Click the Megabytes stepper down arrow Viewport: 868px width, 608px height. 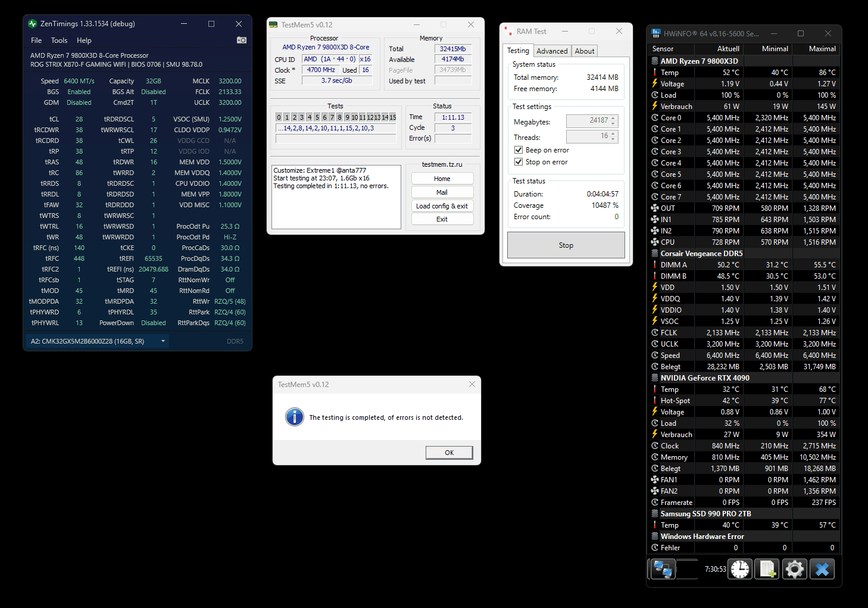point(614,124)
